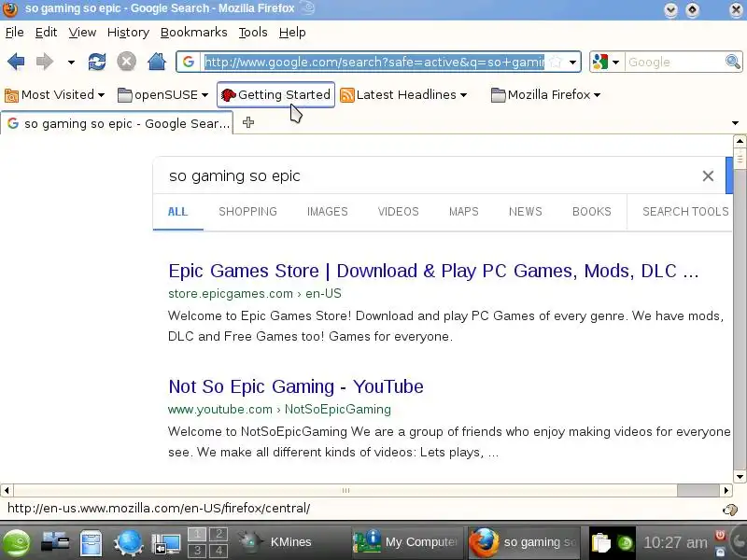Switch to SHOPPING results

(x=247, y=212)
